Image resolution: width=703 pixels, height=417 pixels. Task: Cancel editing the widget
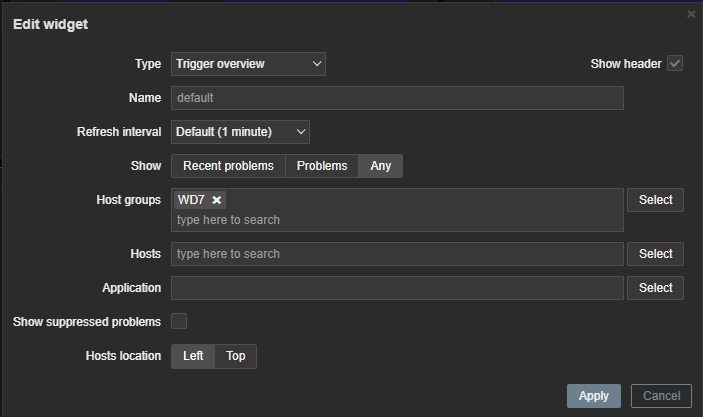click(x=661, y=396)
